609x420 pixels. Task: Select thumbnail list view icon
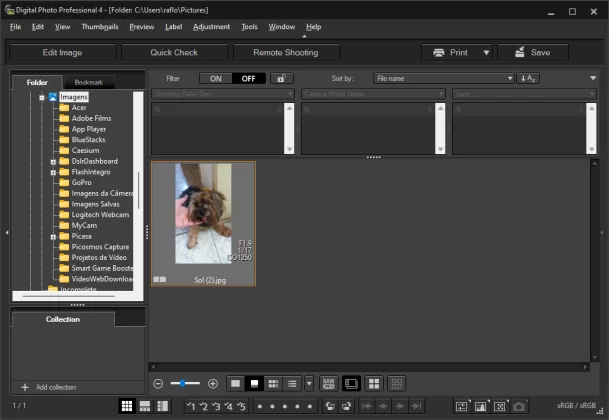[x=292, y=383]
